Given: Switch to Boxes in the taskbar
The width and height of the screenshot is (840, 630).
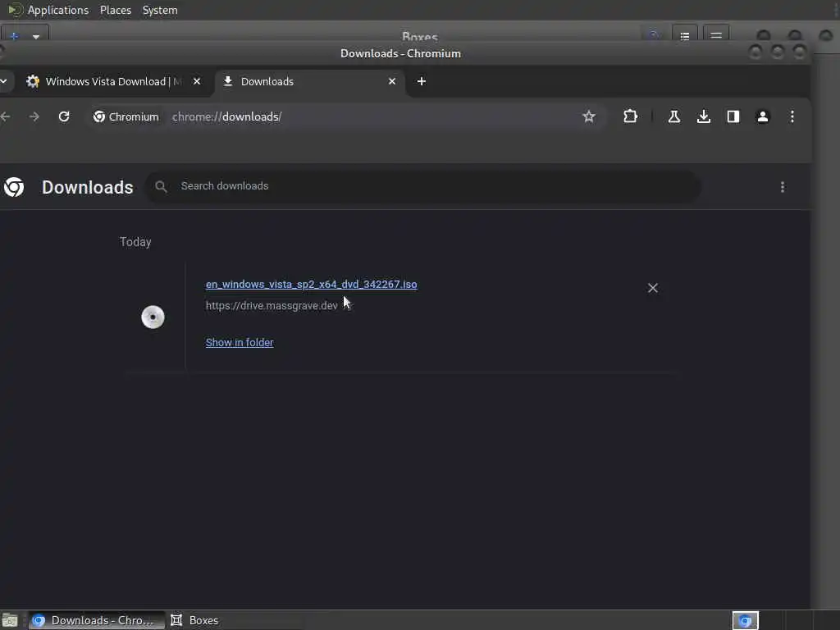Looking at the screenshot, I should [195, 620].
